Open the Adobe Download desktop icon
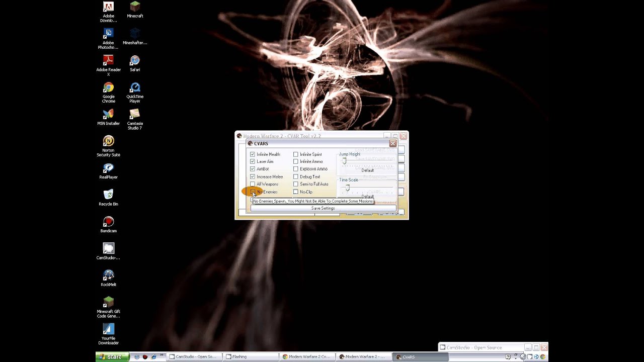The width and height of the screenshot is (644, 362). pyautogui.click(x=108, y=12)
